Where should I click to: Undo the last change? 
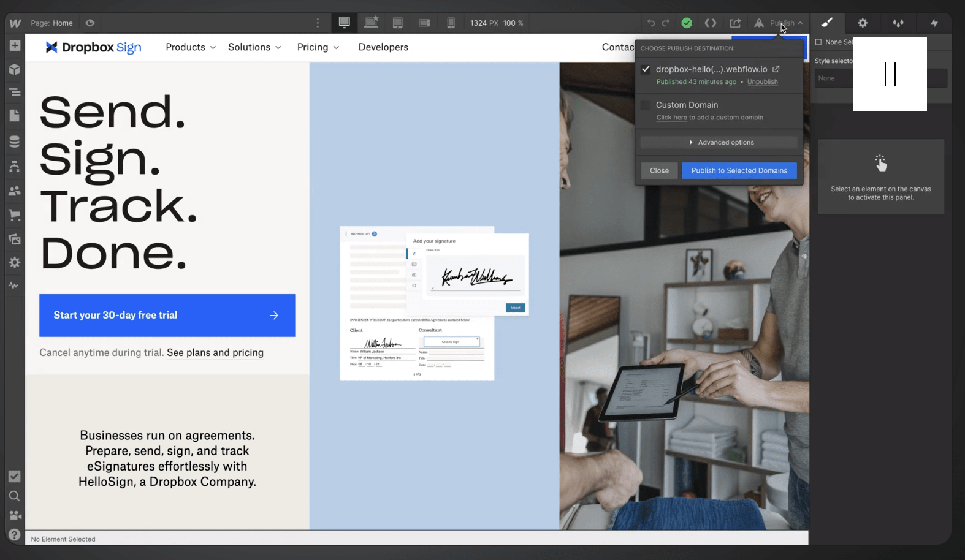coord(651,23)
